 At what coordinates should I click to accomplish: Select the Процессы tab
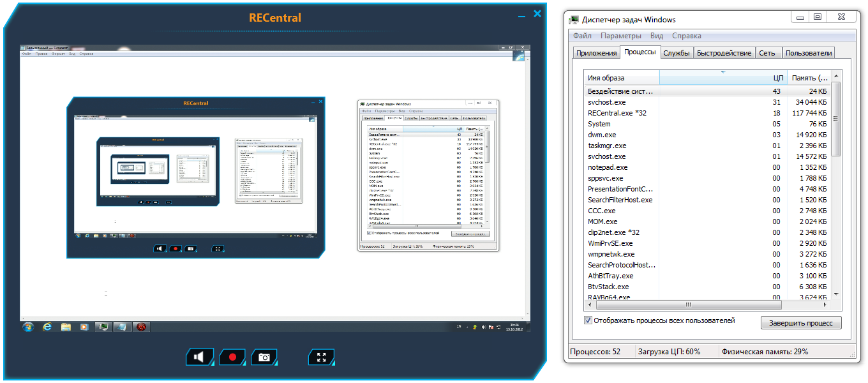[x=640, y=52]
